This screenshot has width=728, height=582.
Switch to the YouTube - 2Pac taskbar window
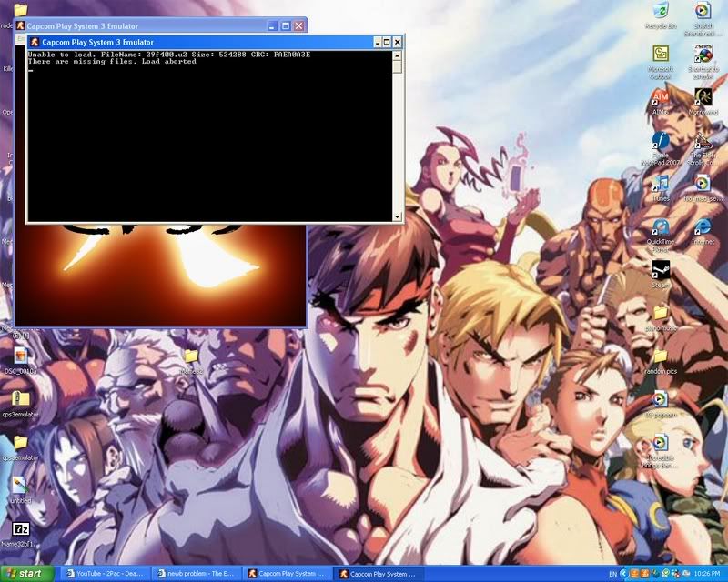coord(104,574)
